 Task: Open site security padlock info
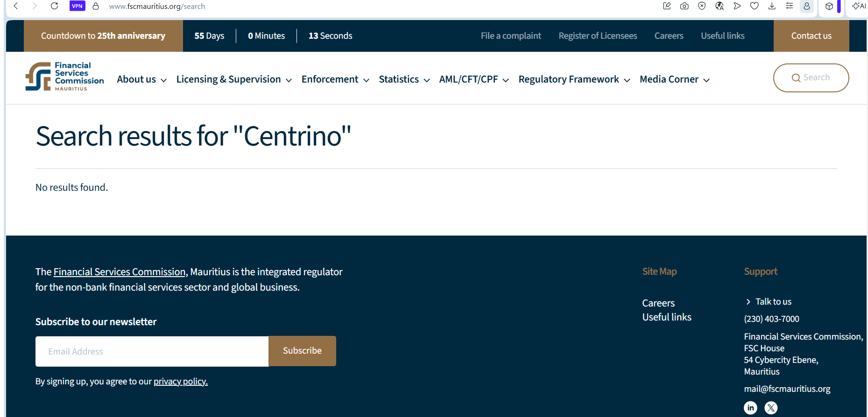click(x=96, y=6)
